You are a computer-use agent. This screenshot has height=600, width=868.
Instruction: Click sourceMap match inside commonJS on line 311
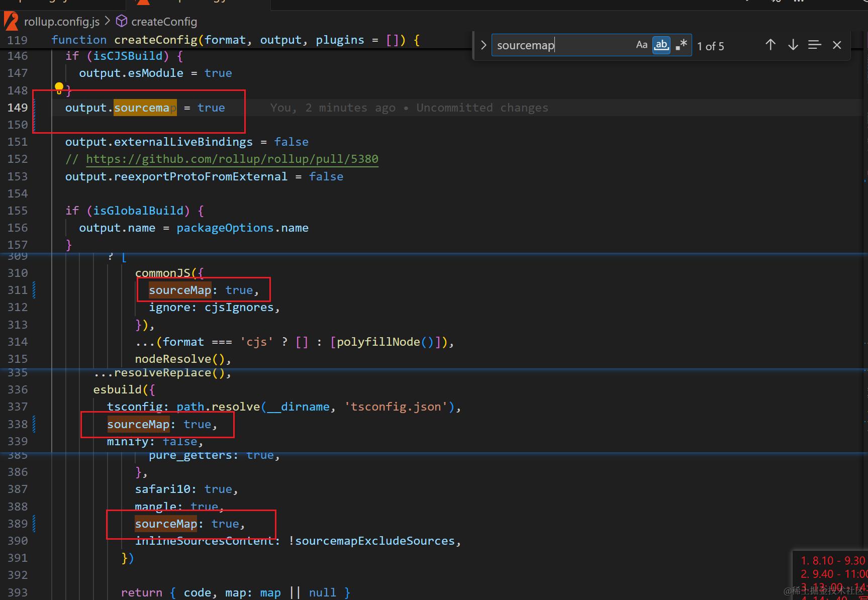(x=180, y=290)
